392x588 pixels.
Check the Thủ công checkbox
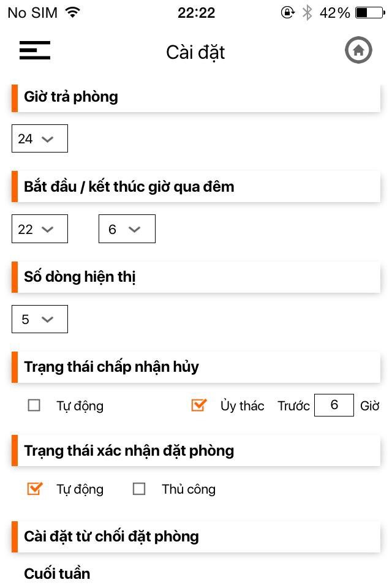(x=139, y=489)
